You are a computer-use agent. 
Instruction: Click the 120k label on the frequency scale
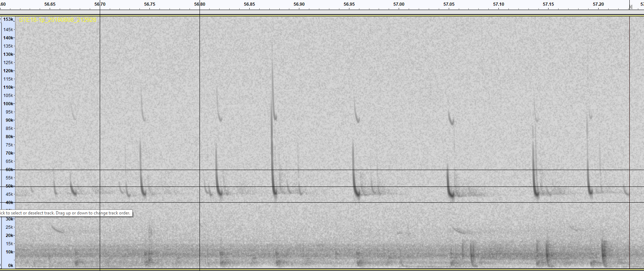8,71
